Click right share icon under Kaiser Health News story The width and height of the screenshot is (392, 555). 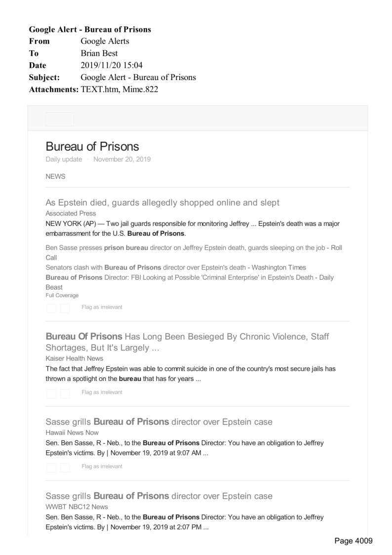(65, 393)
